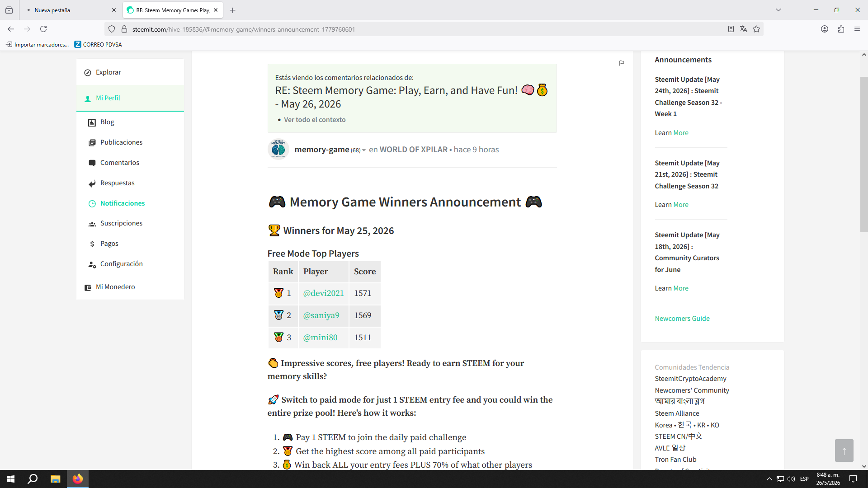Open the @saniya9 player profile
This screenshot has width=868, height=488.
pyautogui.click(x=321, y=315)
